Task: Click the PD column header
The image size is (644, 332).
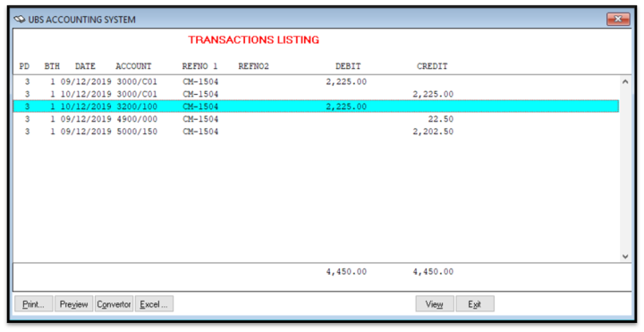Action: 24,66
